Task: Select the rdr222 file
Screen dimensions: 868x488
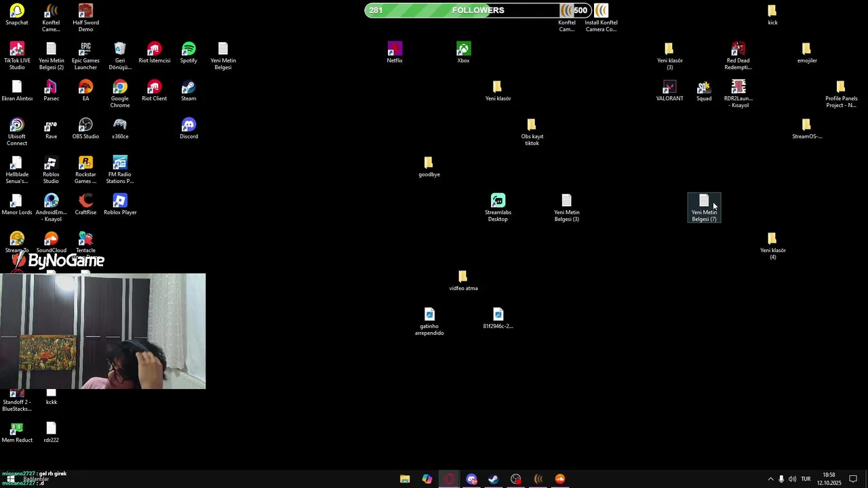Action: coord(51,433)
